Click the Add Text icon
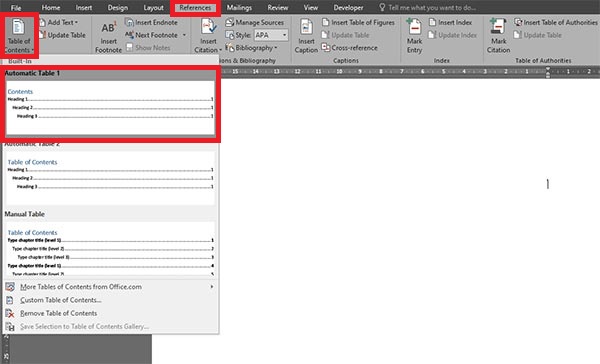 pos(42,23)
